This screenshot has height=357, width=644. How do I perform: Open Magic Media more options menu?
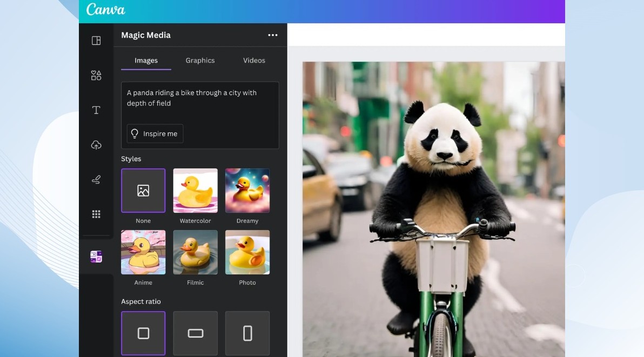pos(273,35)
